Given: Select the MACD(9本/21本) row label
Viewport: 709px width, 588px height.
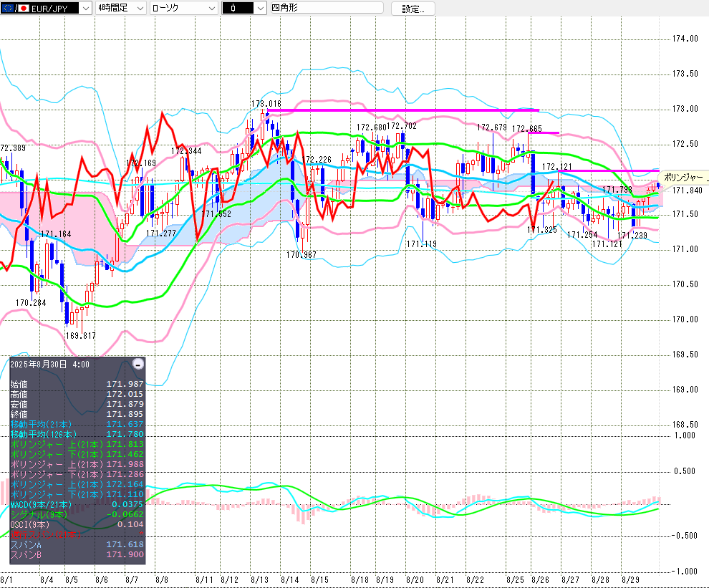Looking at the screenshot, I should 41,504.
